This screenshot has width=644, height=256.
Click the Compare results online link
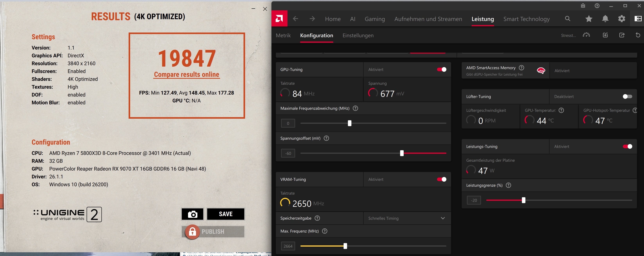coord(186,74)
